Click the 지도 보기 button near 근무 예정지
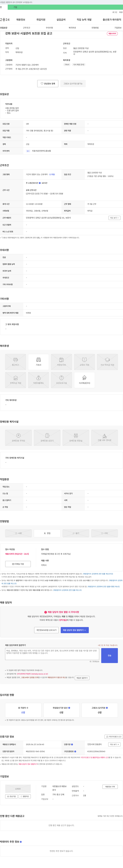Screen dimensions: 123x868 pyautogui.click(x=114, y=218)
